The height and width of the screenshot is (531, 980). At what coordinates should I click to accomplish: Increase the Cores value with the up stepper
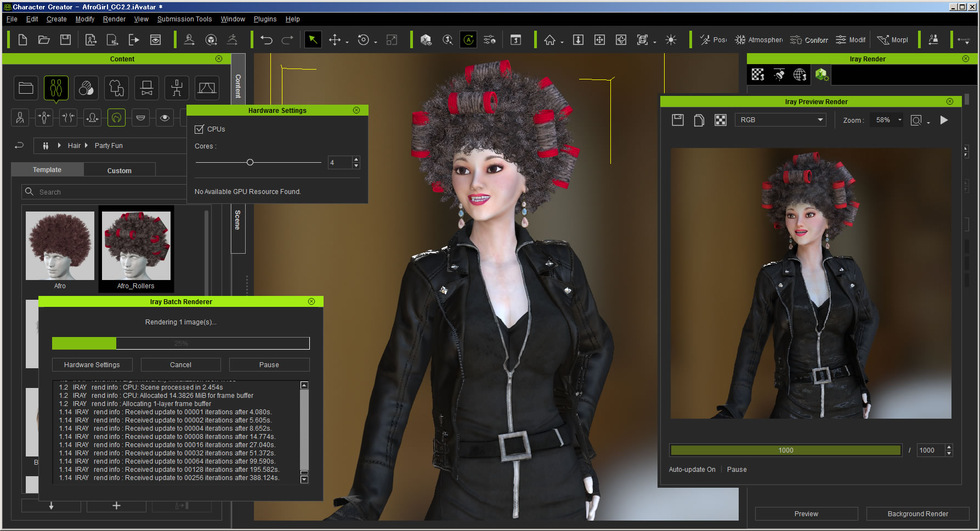pos(356,159)
